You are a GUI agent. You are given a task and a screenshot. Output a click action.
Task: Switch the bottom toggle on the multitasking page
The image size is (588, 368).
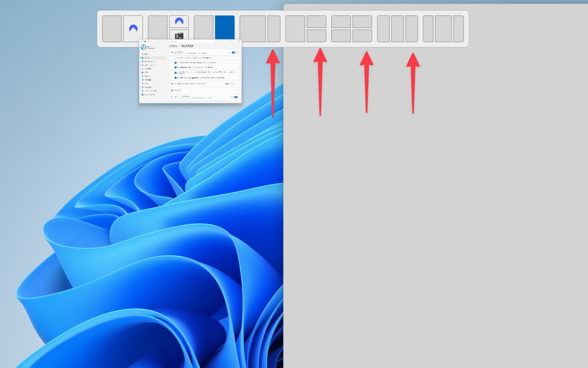(236, 97)
